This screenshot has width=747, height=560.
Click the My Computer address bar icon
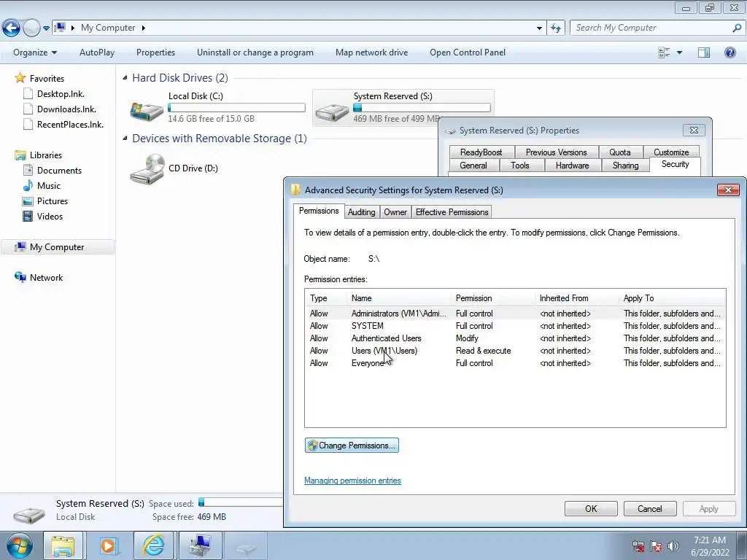click(60, 28)
